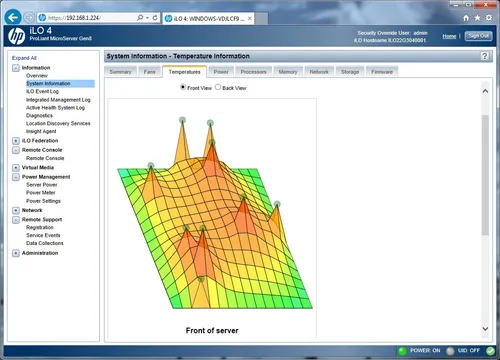Expand the Administration tree node
This screenshot has width=500, height=360.
point(16,253)
